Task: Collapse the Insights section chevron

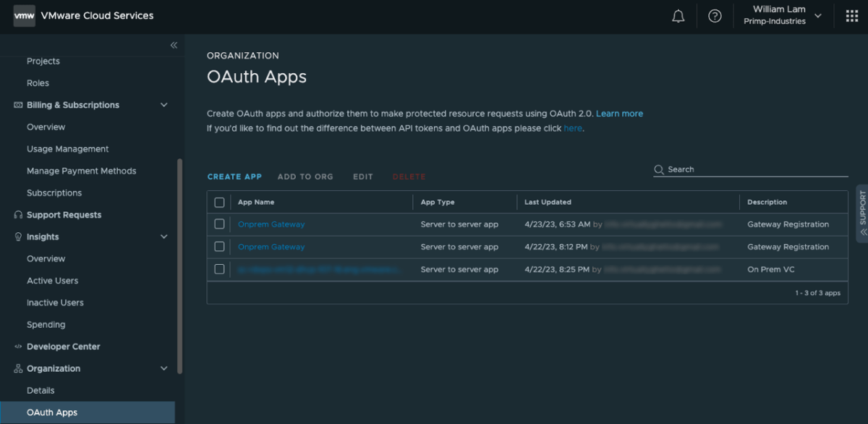Action: [164, 237]
